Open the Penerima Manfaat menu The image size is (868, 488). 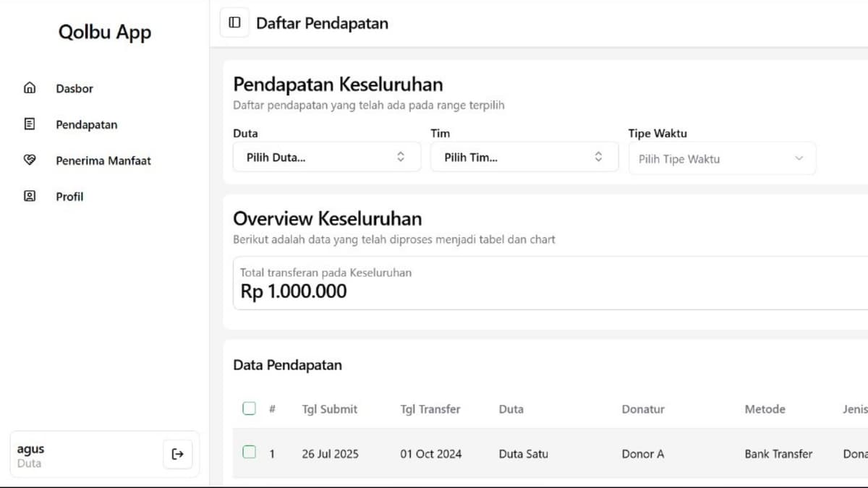[103, 160]
